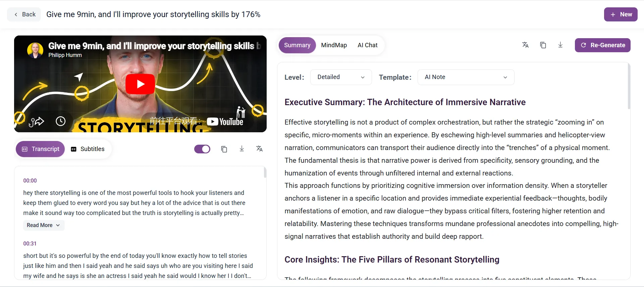Download the summary note
Viewport: 644px width, 287px height.
click(560, 45)
